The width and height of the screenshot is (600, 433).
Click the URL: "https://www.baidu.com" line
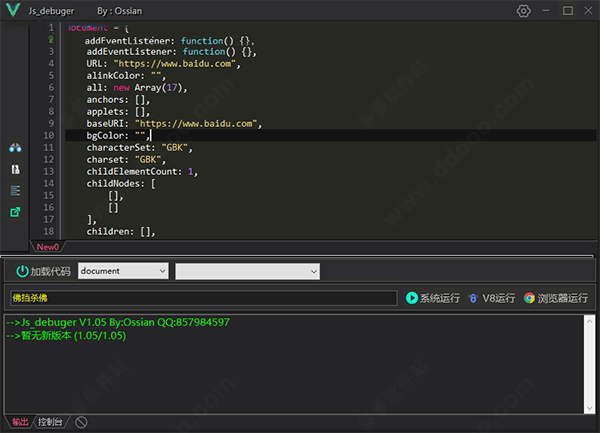coord(163,63)
